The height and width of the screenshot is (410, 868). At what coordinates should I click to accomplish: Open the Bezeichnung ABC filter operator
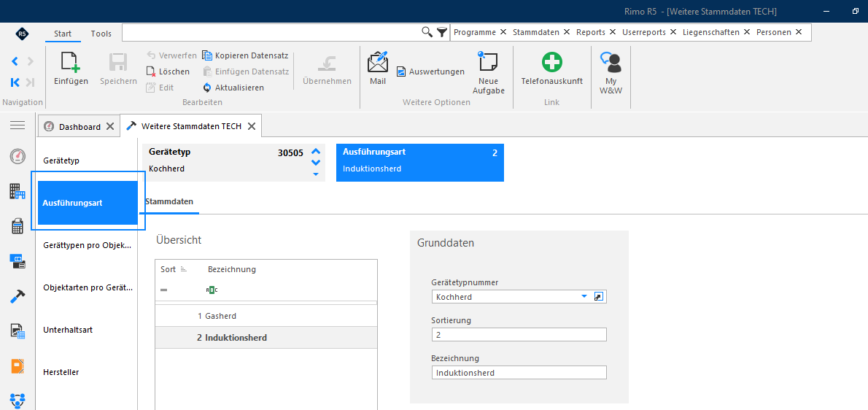[x=211, y=290]
